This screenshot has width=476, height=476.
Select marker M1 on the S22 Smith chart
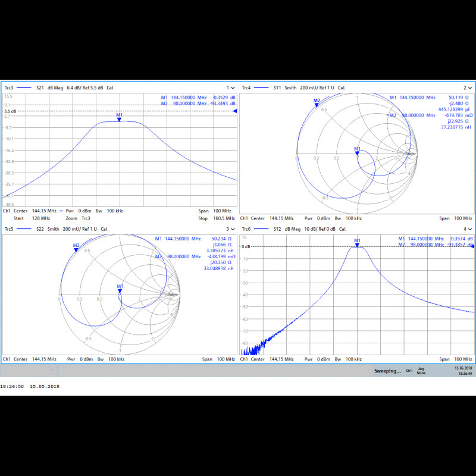[120, 291]
